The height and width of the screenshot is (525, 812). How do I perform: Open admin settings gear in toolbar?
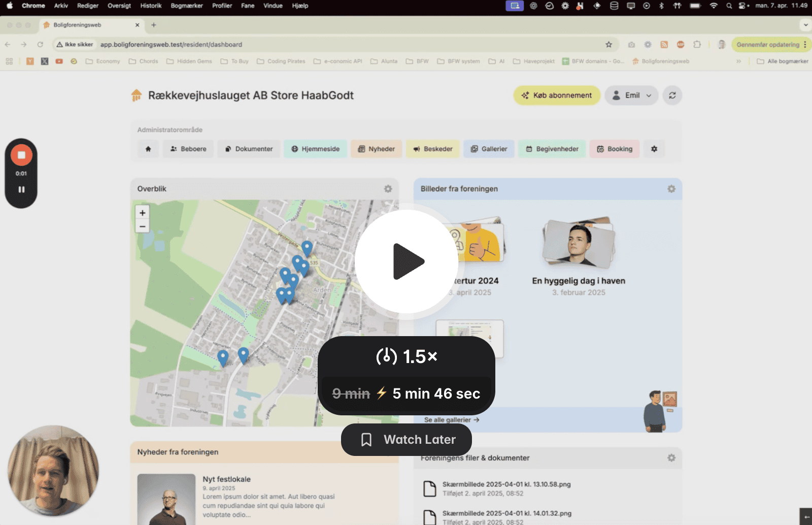[x=654, y=149]
